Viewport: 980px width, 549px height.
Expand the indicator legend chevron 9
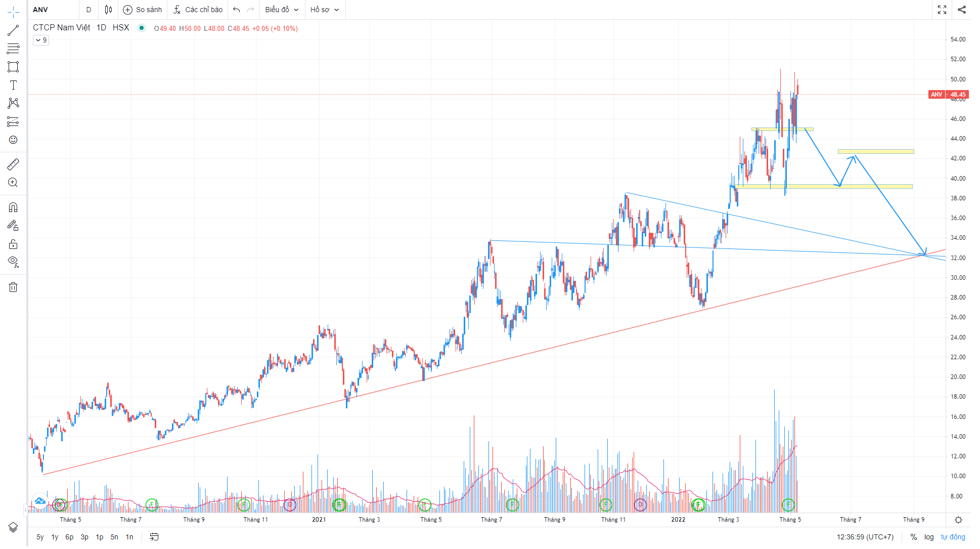[x=41, y=40]
